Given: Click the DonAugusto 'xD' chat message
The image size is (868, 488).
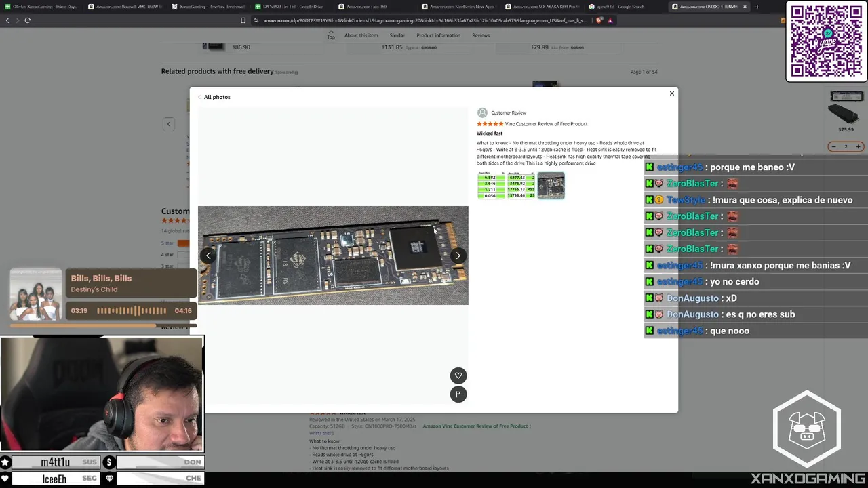Looking at the screenshot, I should pyautogui.click(x=731, y=298).
